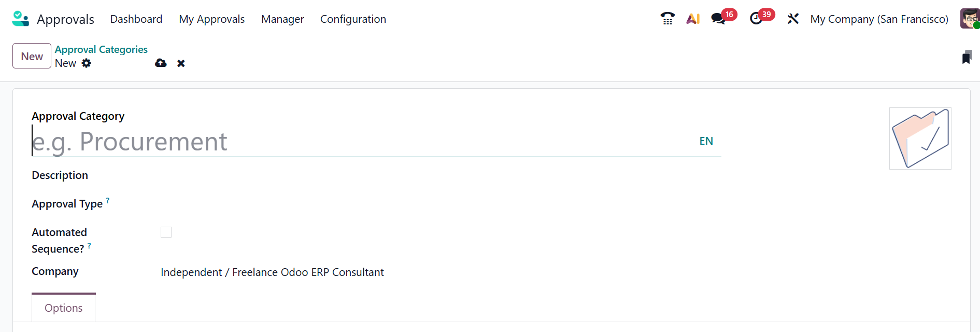980x332 pixels.
Task: Click the save manually cloud icon
Action: pos(161,63)
